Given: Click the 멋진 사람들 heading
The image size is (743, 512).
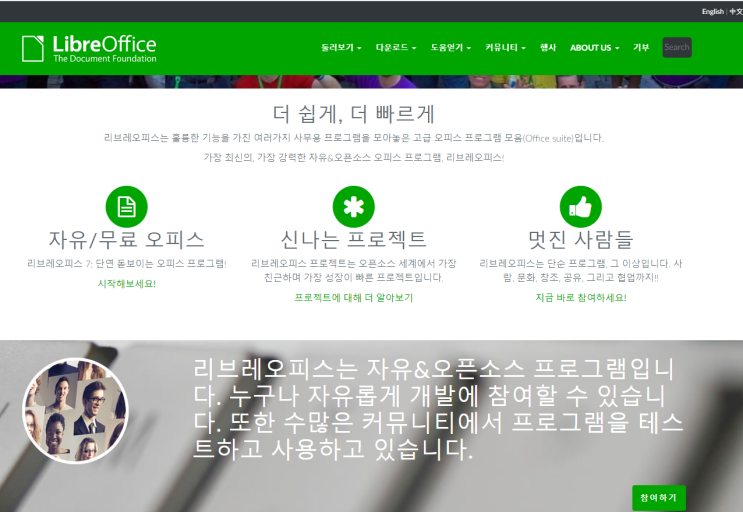Looking at the screenshot, I should click(580, 240).
